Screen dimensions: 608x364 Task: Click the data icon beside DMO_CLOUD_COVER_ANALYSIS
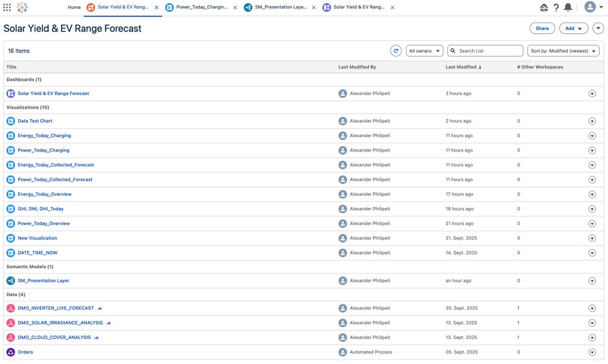(11, 338)
